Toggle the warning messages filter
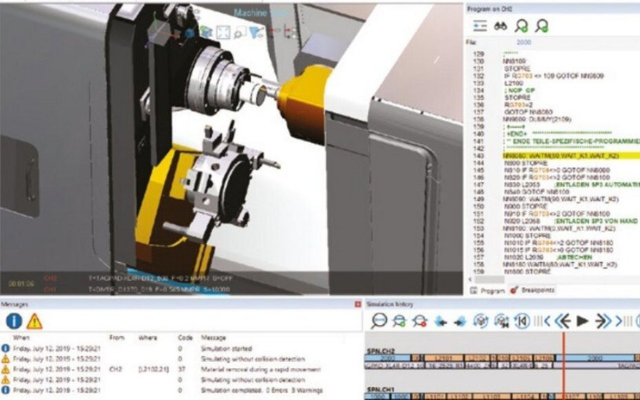 (35, 321)
